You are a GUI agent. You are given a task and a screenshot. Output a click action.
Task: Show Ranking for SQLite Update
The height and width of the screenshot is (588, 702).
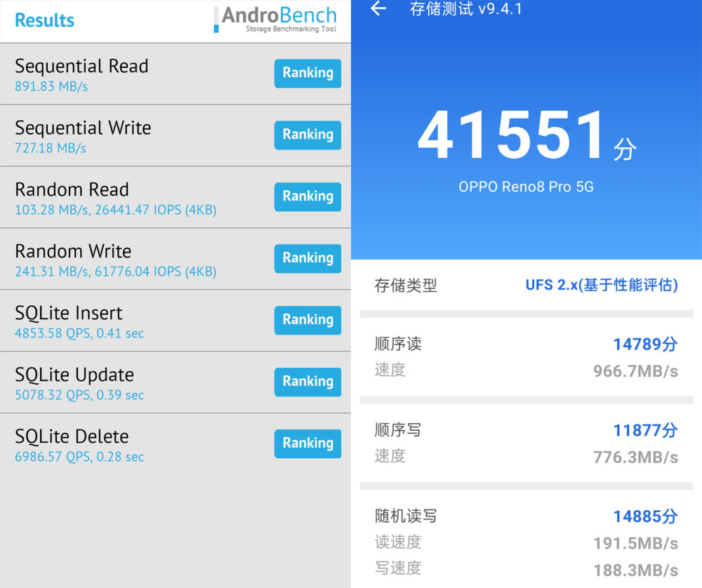(x=307, y=382)
